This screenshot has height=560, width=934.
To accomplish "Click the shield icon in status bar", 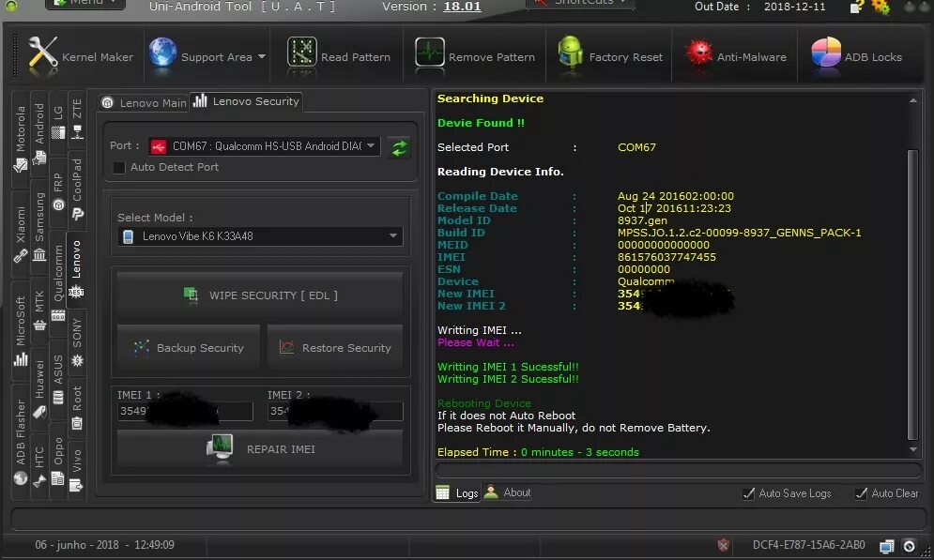I will (x=723, y=545).
